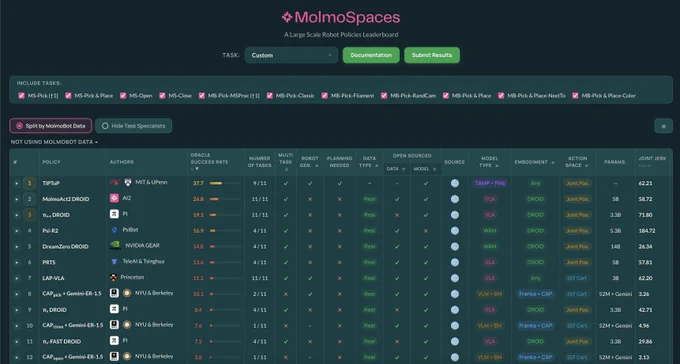The width and height of the screenshot is (680, 364).
Task: Click the PsiBot author logo
Action: coord(114,230)
